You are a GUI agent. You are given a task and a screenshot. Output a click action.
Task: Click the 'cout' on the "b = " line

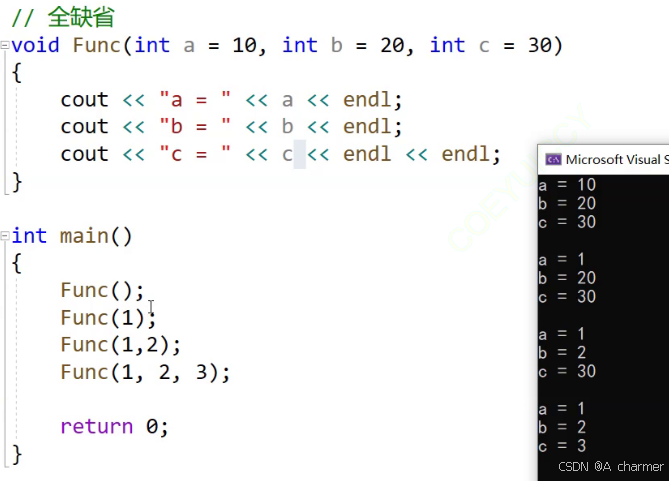tap(84, 127)
